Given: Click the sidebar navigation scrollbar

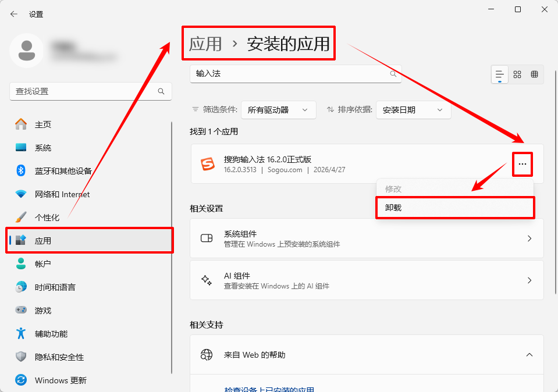Looking at the screenshot, I should pyautogui.click(x=172, y=248).
